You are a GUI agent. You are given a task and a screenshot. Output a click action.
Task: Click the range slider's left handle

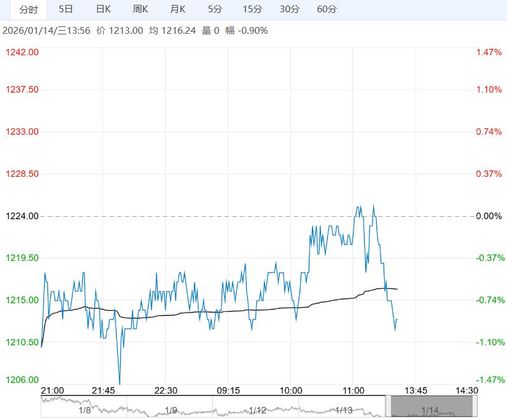[x=388, y=406]
